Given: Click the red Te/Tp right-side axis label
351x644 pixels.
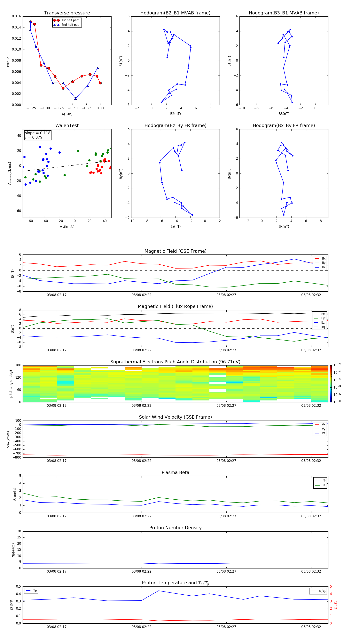Looking at the screenshot, I should pos(336,605).
